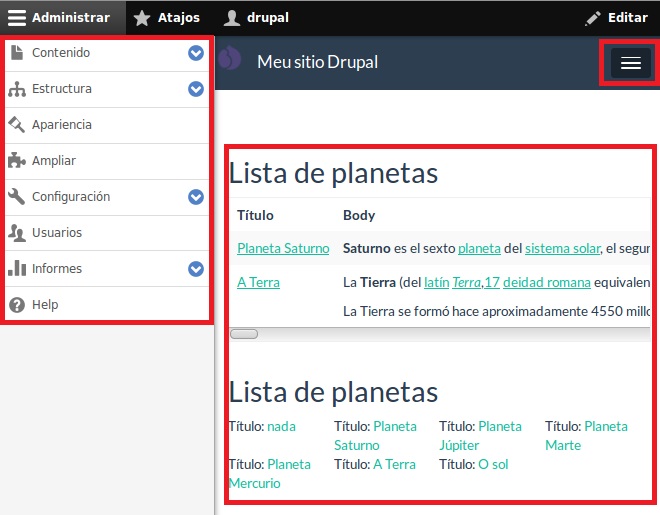
Task: Click the star icon for Atajos
Action: (142, 18)
